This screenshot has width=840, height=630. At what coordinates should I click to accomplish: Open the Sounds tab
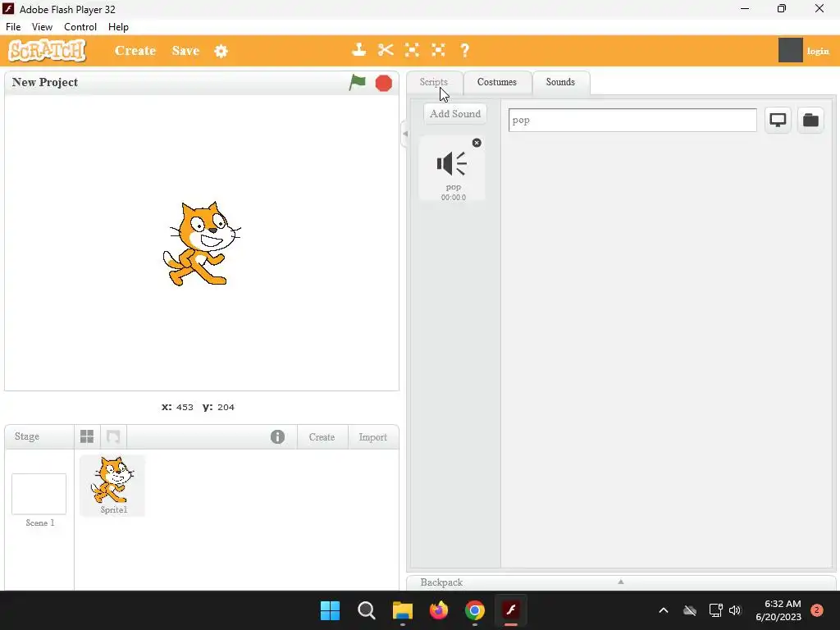point(560,82)
